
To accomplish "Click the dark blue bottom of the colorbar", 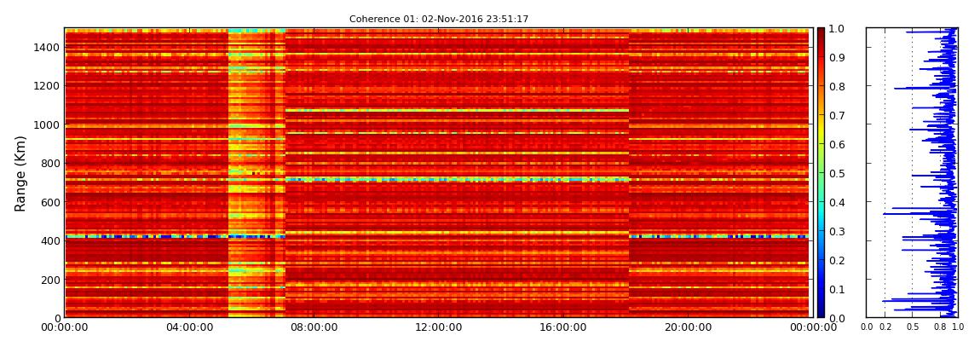I will coord(821,310).
